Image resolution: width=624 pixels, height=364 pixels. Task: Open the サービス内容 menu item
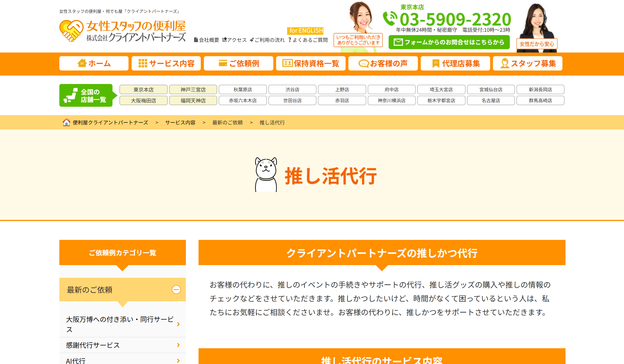point(166,63)
